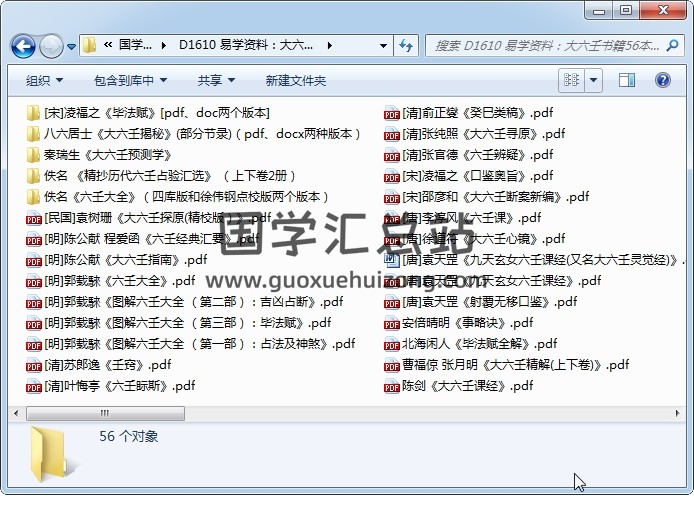The height and width of the screenshot is (505, 694).
Task: Expand the arrow after 国学... breadcrumb
Action: point(164,45)
